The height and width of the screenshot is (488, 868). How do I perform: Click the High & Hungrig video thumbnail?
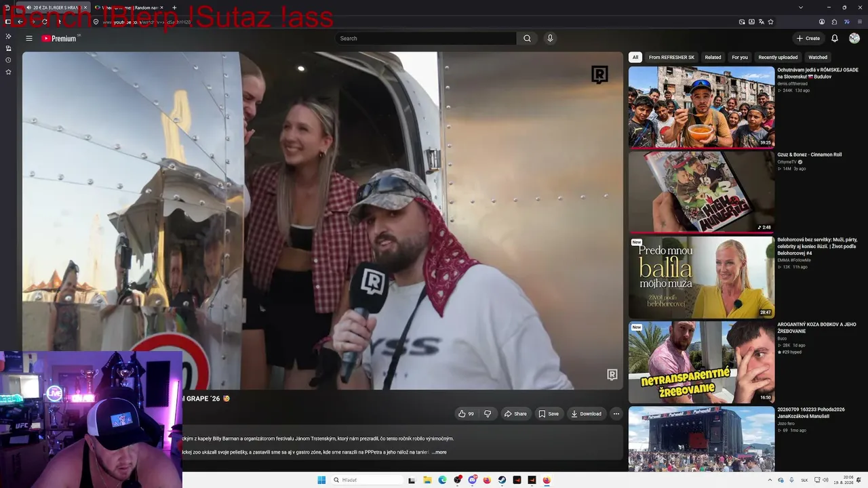701,192
